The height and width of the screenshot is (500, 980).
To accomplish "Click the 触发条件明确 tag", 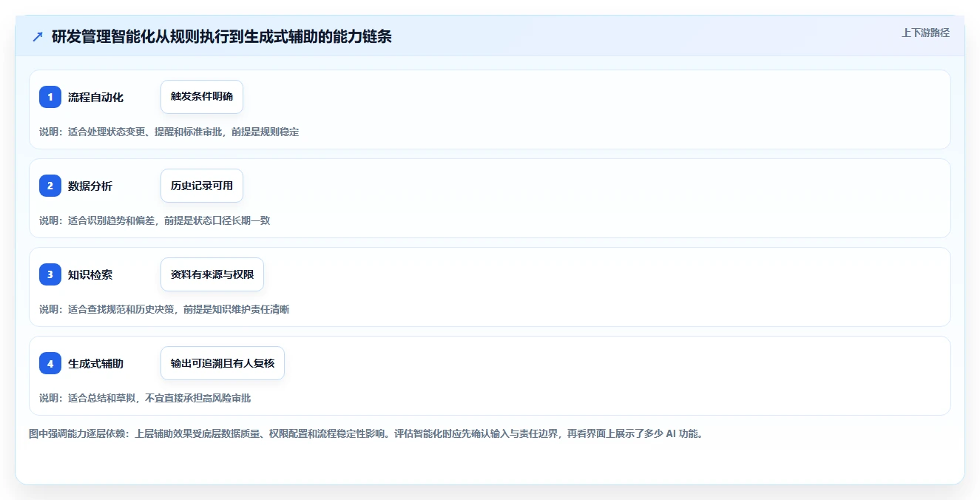I will click(x=202, y=97).
